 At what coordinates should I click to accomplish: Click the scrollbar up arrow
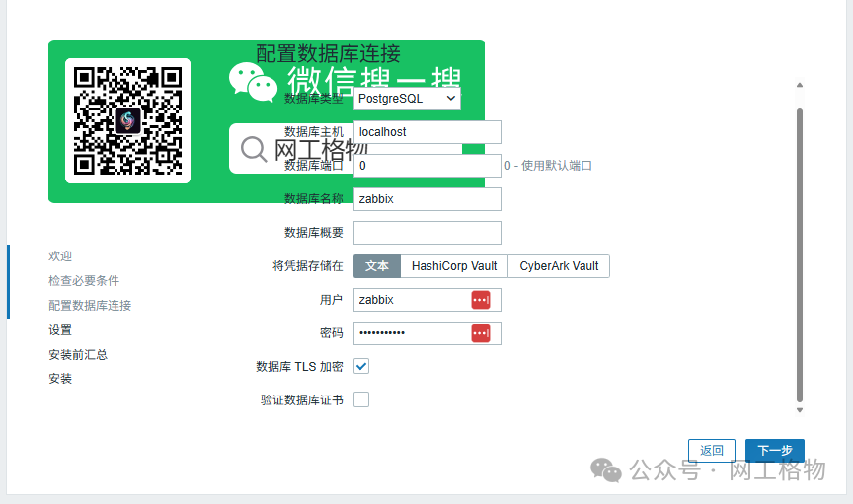pos(800,85)
